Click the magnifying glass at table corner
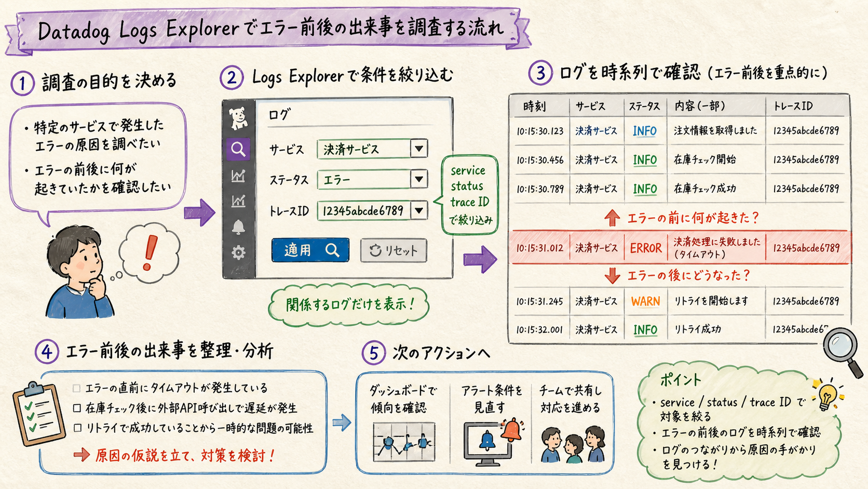 tap(843, 352)
